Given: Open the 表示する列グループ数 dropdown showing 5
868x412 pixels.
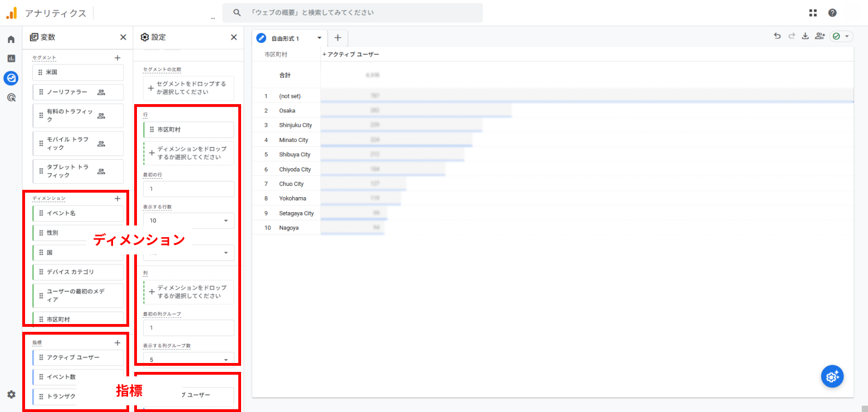Looking at the screenshot, I should click(x=189, y=360).
